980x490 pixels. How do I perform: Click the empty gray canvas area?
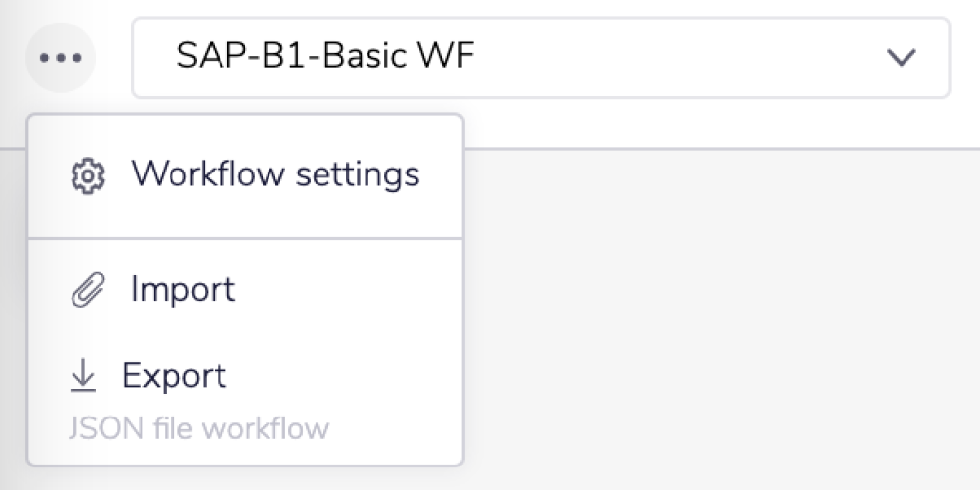tap(715, 323)
